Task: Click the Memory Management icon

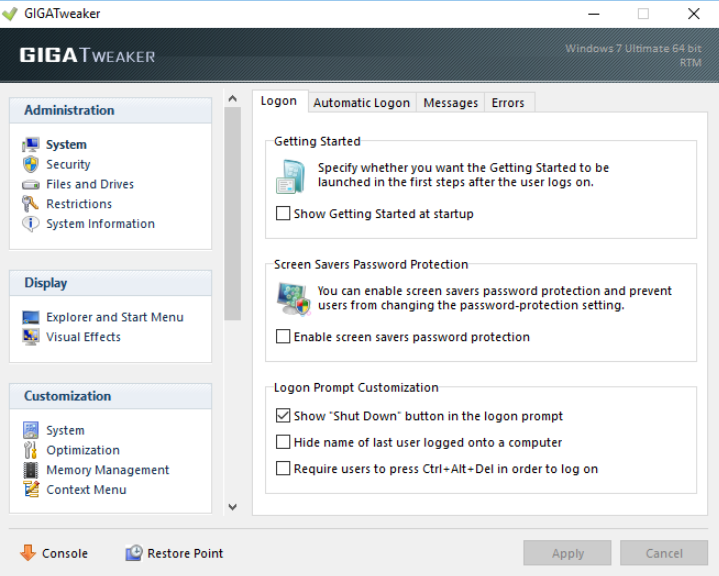Action: click(30, 470)
